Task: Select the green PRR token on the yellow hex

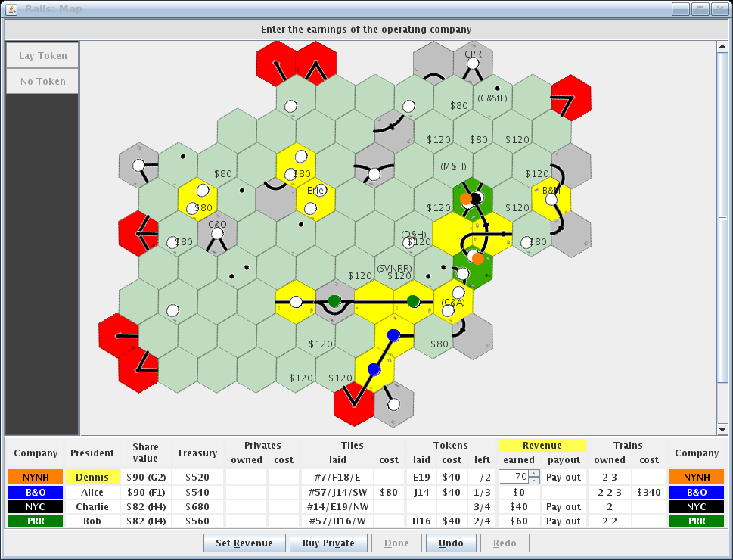Action: click(x=413, y=301)
